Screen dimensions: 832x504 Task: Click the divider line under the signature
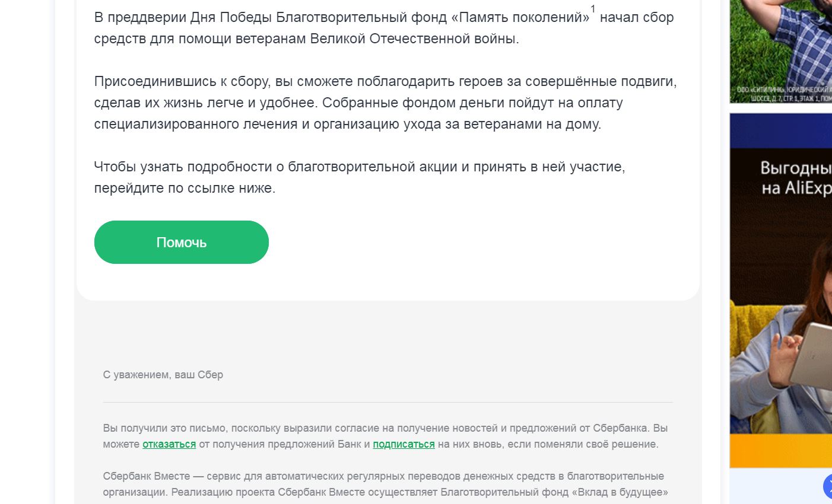(x=388, y=402)
